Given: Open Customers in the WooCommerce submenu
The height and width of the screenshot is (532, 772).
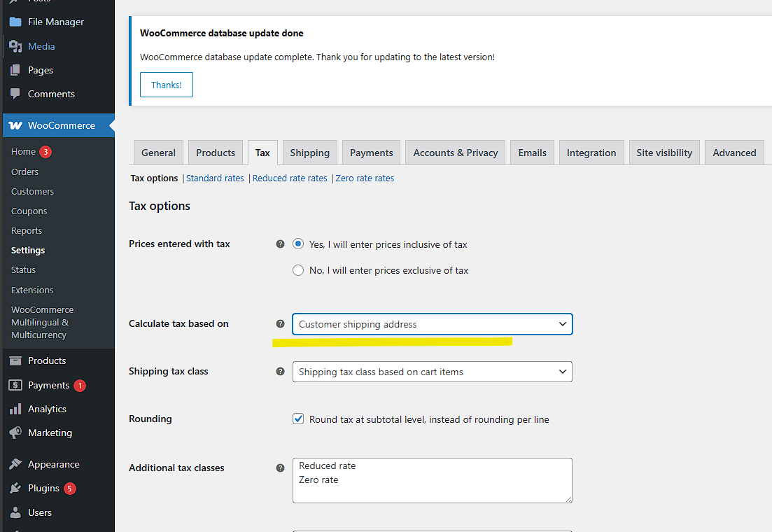Looking at the screenshot, I should click(x=32, y=191).
